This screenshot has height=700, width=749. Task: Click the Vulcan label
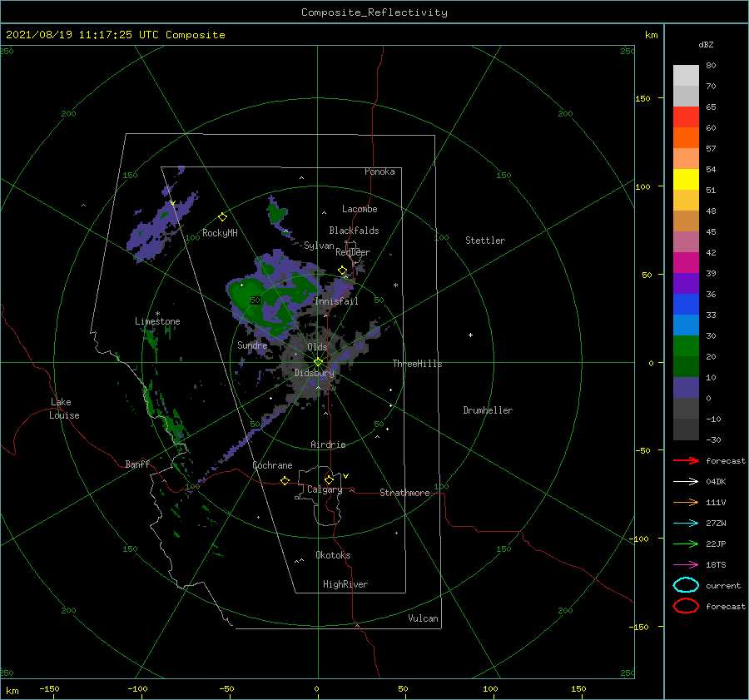423,618
